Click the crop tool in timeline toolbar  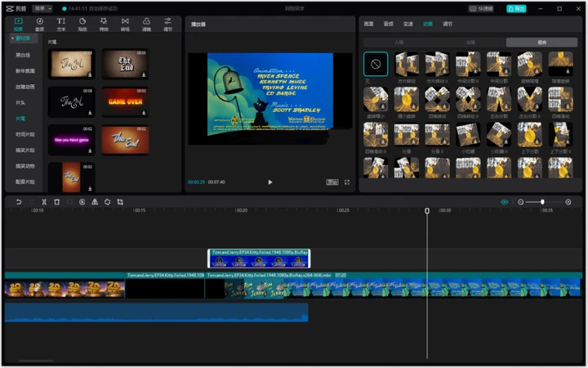pos(120,202)
